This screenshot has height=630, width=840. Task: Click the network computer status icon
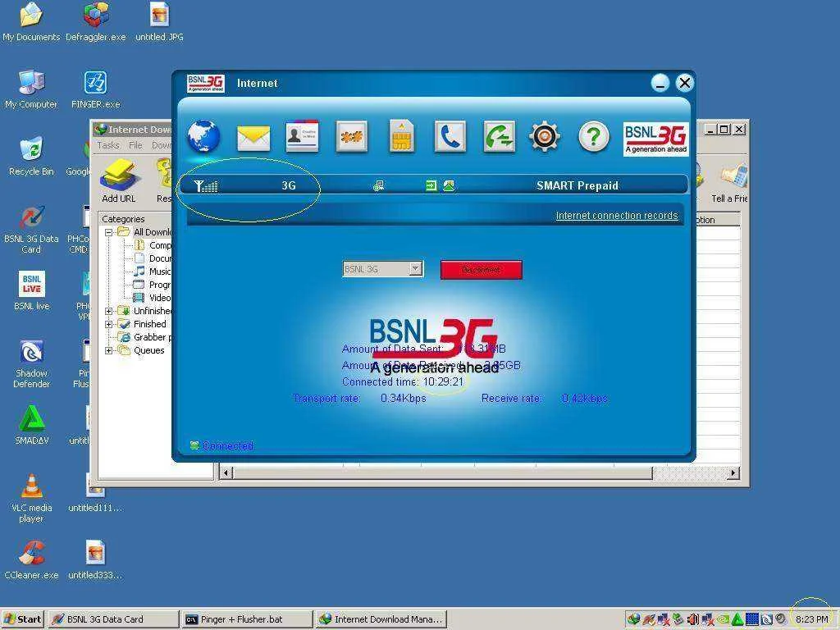click(x=378, y=186)
